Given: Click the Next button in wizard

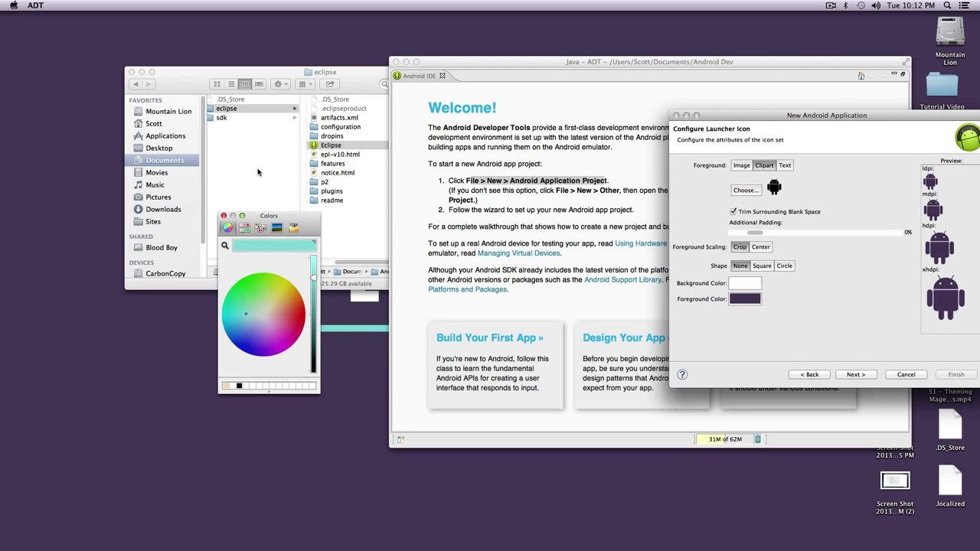Looking at the screenshot, I should point(856,375).
